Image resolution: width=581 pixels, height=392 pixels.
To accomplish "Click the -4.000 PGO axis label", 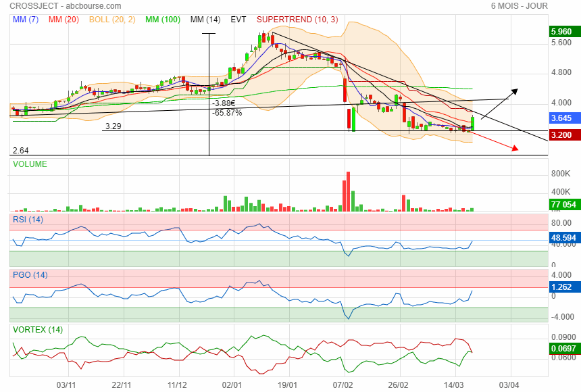I will [x=563, y=317].
